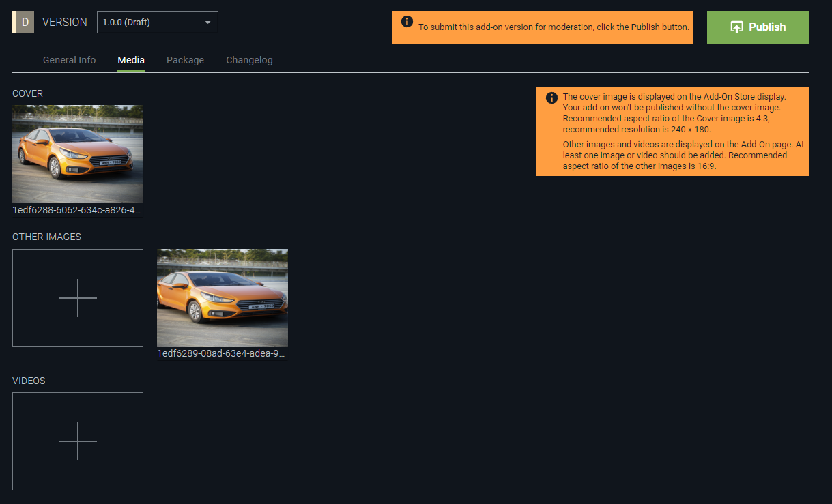This screenshot has height=504, width=832.
Task: Switch to the General Info tab
Action: click(x=69, y=60)
